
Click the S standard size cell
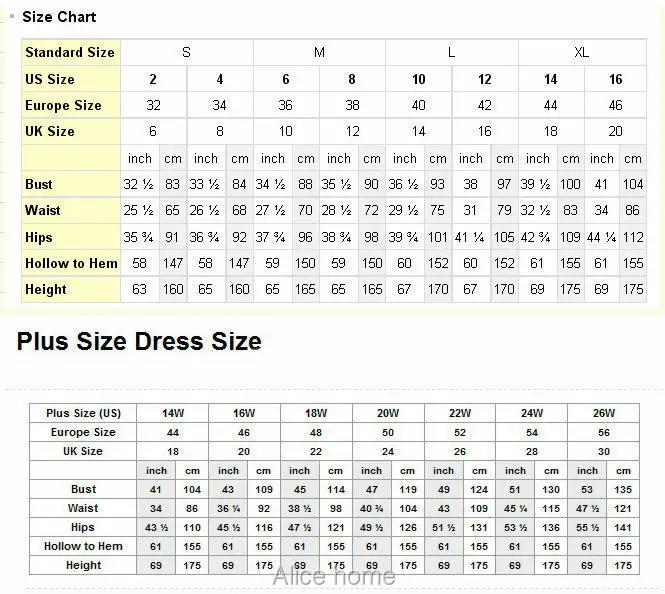pyautogui.click(x=187, y=52)
